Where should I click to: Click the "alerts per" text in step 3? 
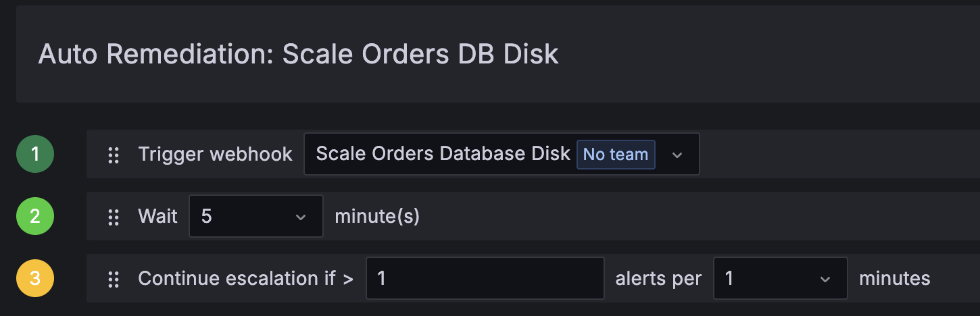coord(658,278)
